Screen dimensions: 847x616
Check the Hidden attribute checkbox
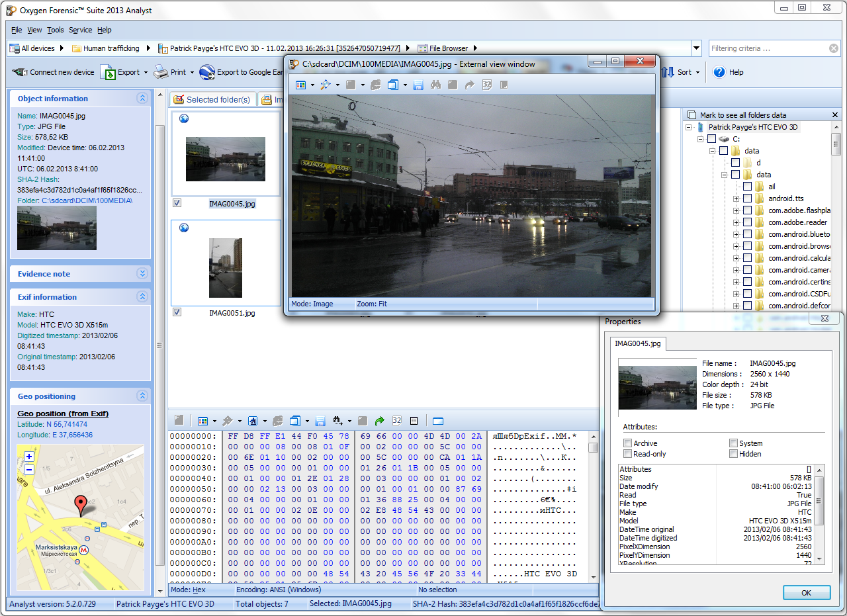pyautogui.click(x=733, y=454)
